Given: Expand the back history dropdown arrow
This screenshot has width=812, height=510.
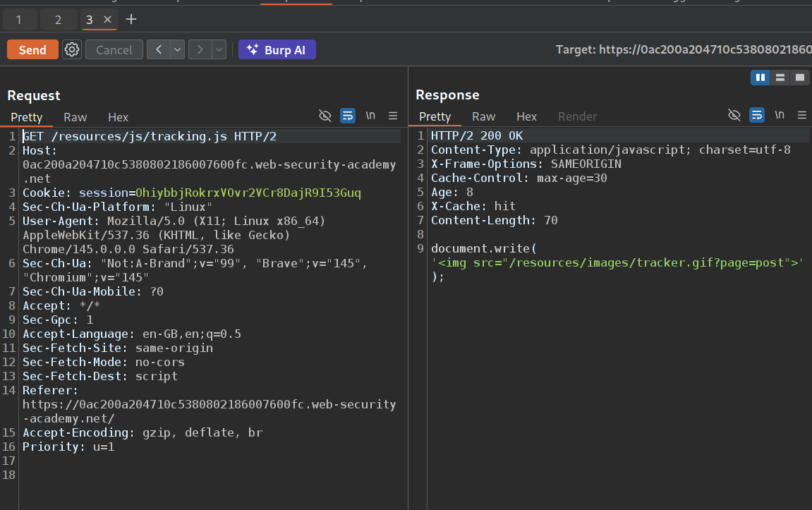Looking at the screenshot, I should click(x=177, y=49).
